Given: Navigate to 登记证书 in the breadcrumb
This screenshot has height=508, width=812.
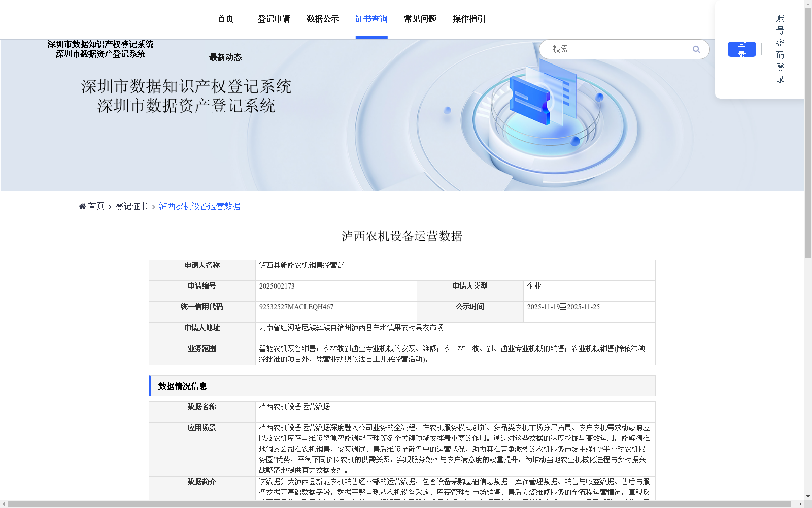Looking at the screenshot, I should [131, 206].
